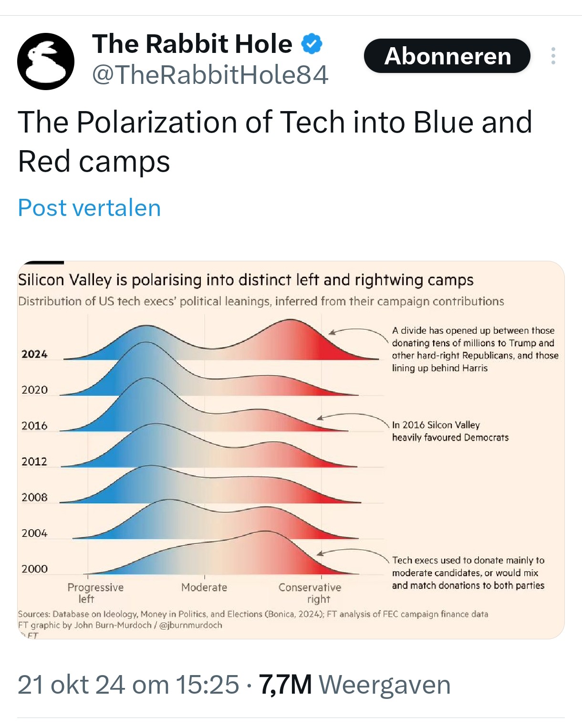This screenshot has width=582, height=728.
Task: Click The Rabbit Hole display name
Action: coord(192,44)
